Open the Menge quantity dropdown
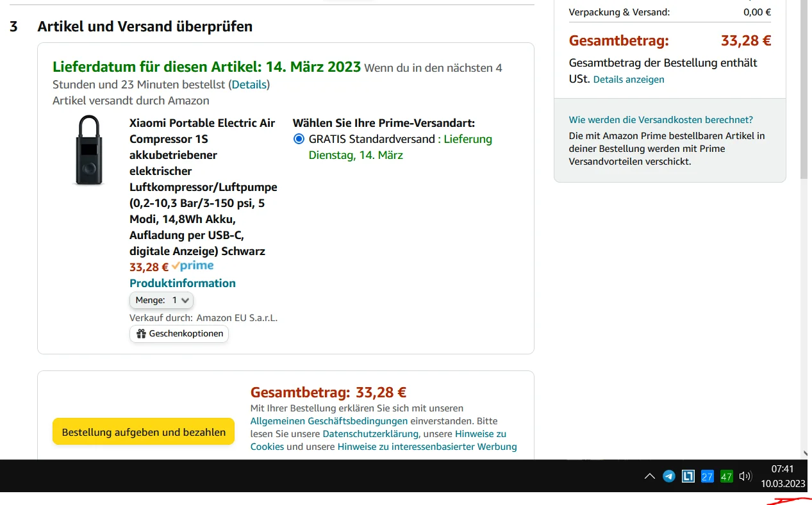Viewport: 812px width, 505px height. point(162,300)
